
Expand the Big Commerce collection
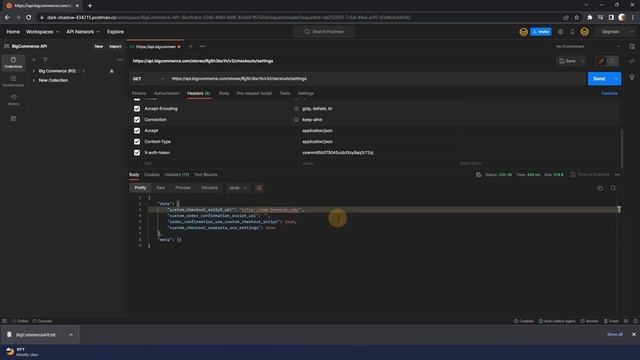[x=34, y=71]
